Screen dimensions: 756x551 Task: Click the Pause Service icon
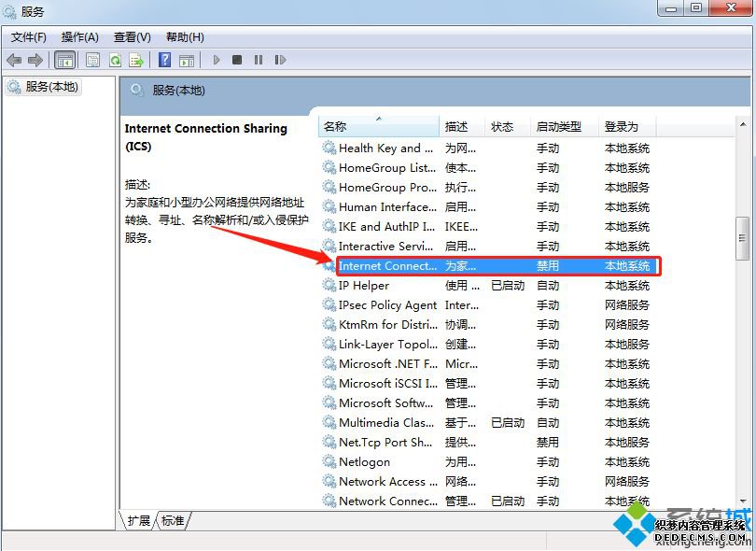(259, 60)
